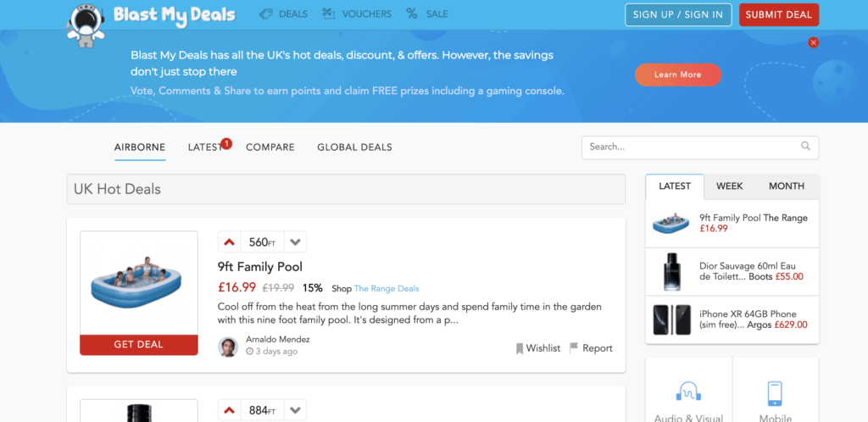
Task: Click the Sign Up / Sign In button
Action: pos(678,15)
